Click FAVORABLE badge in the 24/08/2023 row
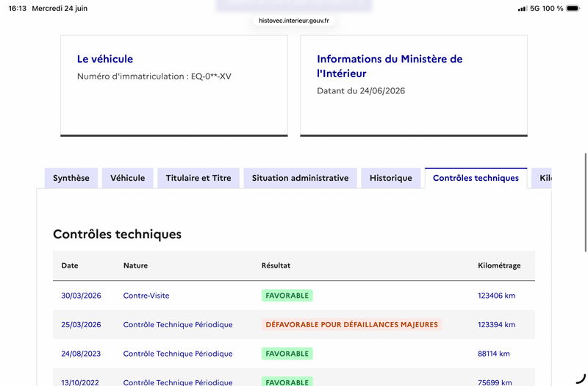 [287, 354]
